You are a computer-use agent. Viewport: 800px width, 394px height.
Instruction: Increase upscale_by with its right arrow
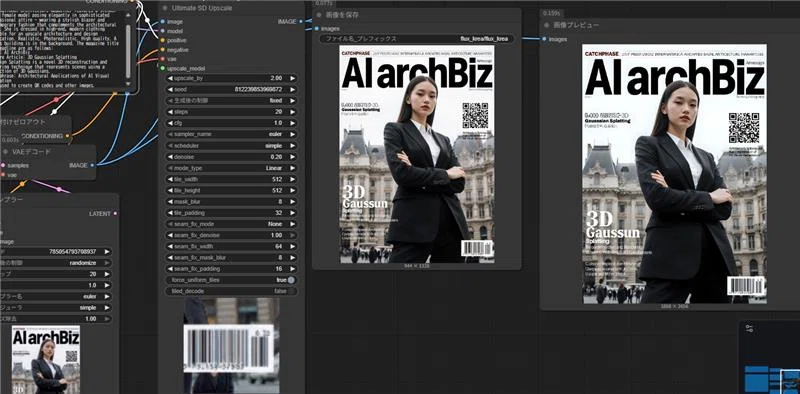[292, 79]
